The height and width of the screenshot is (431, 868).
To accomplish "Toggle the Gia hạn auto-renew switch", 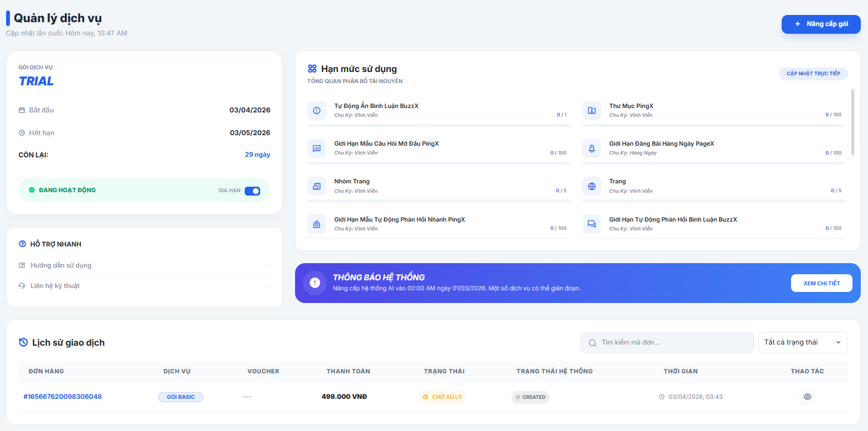I will (252, 191).
